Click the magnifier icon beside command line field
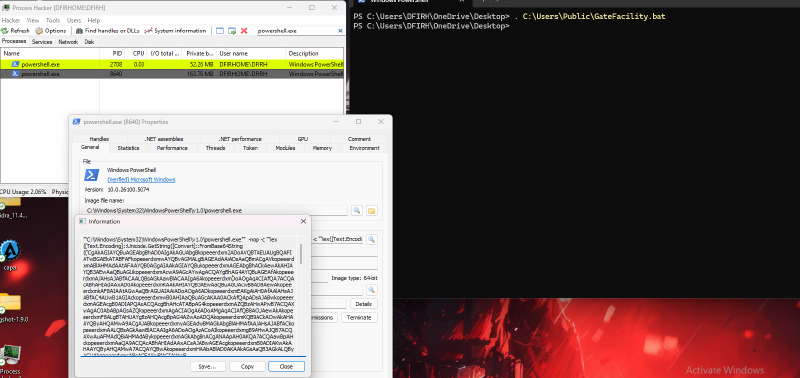800x378 pixels. (371, 239)
